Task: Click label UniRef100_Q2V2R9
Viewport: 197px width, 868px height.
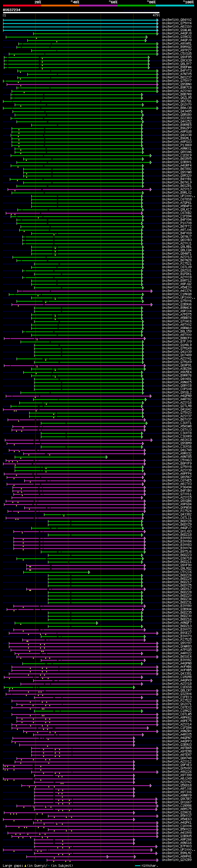Action: pos(177,860)
